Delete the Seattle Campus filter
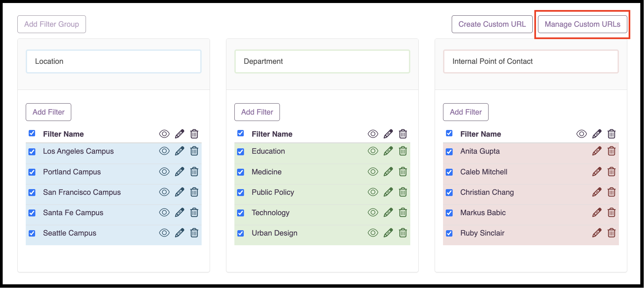The image size is (644, 288). click(x=194, y=233)
